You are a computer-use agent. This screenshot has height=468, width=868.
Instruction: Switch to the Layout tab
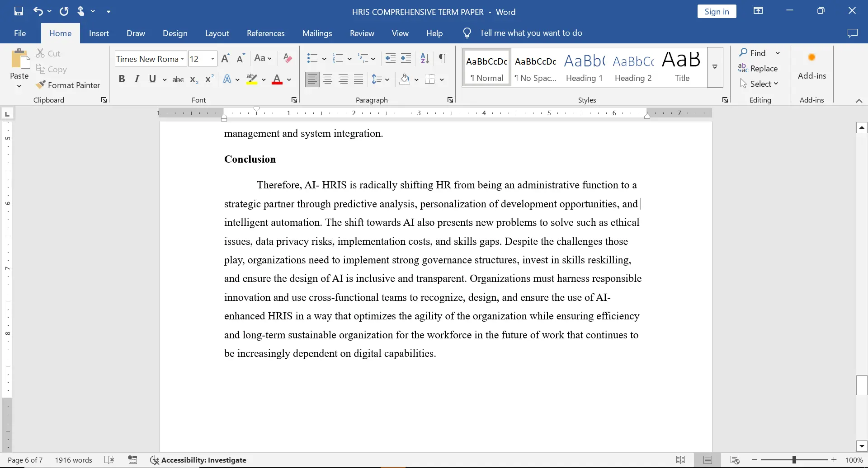pyautogui.click(x=217, y=33)
